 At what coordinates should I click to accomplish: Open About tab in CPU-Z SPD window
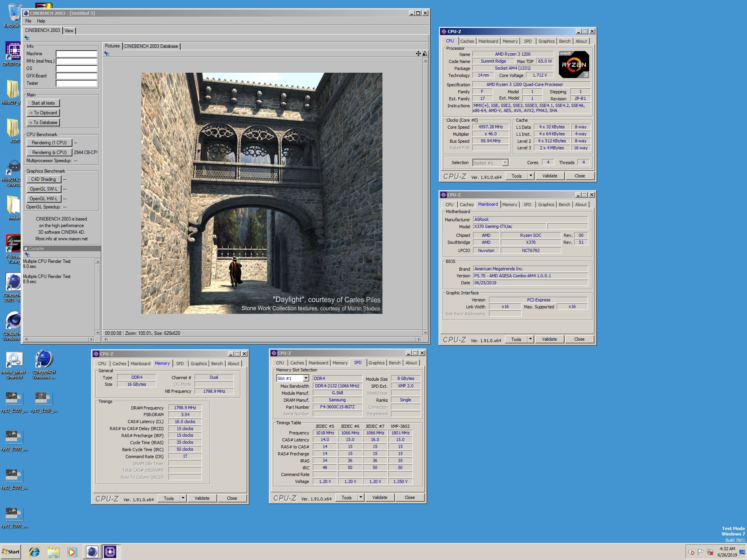coord(411,363)
